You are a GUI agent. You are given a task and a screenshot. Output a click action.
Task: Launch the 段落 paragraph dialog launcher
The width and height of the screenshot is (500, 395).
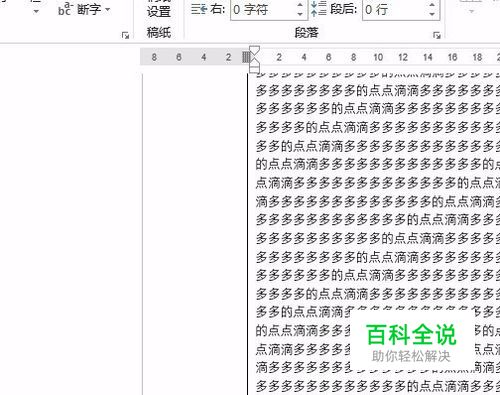coord(437,35)
